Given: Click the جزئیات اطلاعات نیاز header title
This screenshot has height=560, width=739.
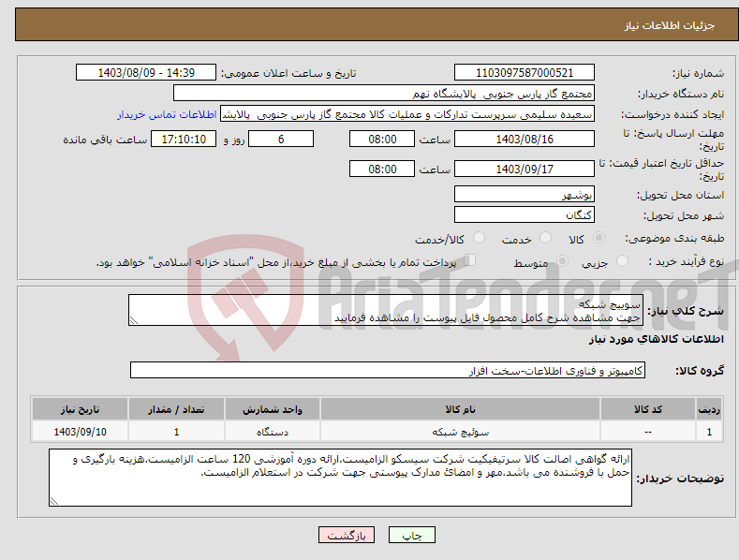Looking at the screenshot, I should tap(670, 25).
